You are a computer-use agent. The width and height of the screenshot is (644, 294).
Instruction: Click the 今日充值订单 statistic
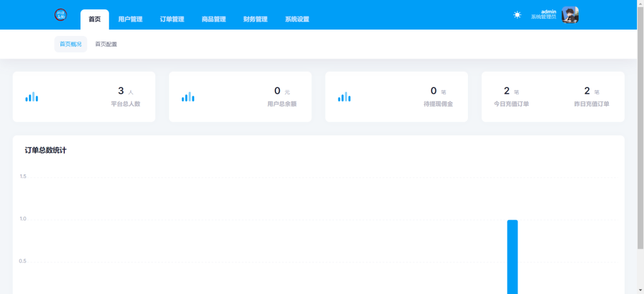coord(511,96)
